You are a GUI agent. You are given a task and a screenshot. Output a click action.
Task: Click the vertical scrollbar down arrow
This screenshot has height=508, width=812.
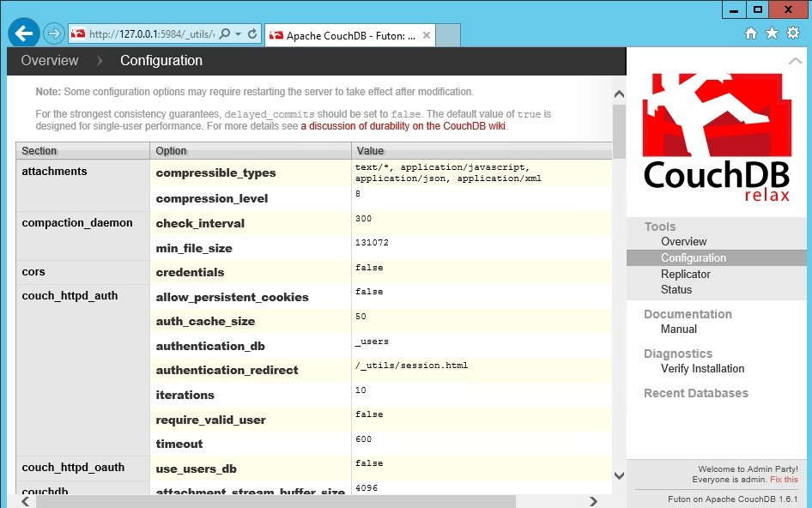click(619, 475)
